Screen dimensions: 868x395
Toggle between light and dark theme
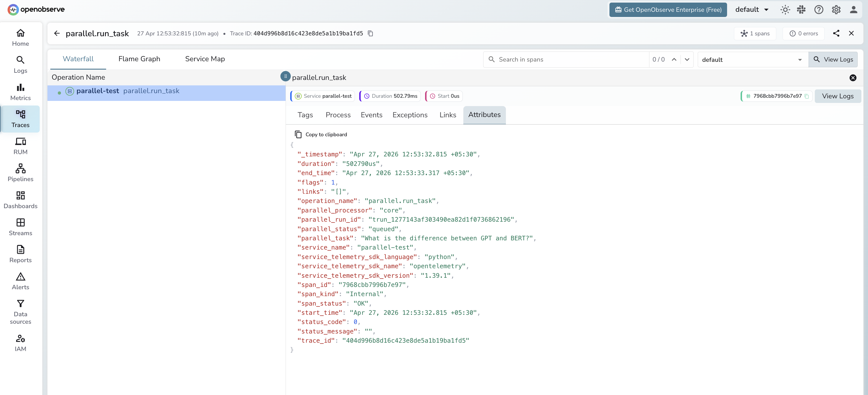click(x=785, y=10)
